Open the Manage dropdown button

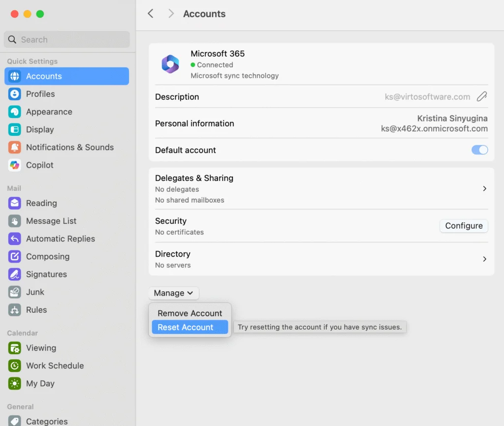click(x=174, y=293)
